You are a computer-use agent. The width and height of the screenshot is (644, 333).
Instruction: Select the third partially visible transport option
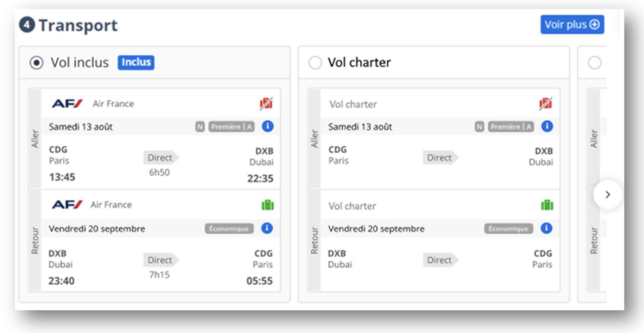click(594, 62)
